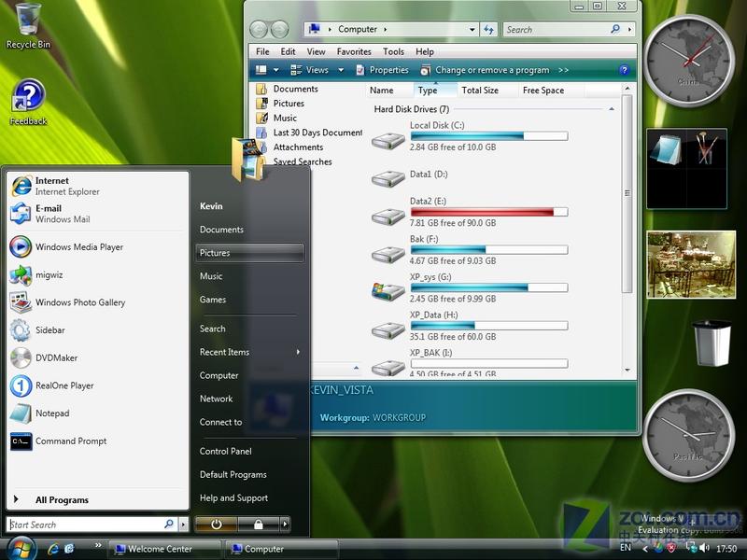Click the volume icon in system tray
The width and height of the screenshot is (747, 560).
coord(705,548)
